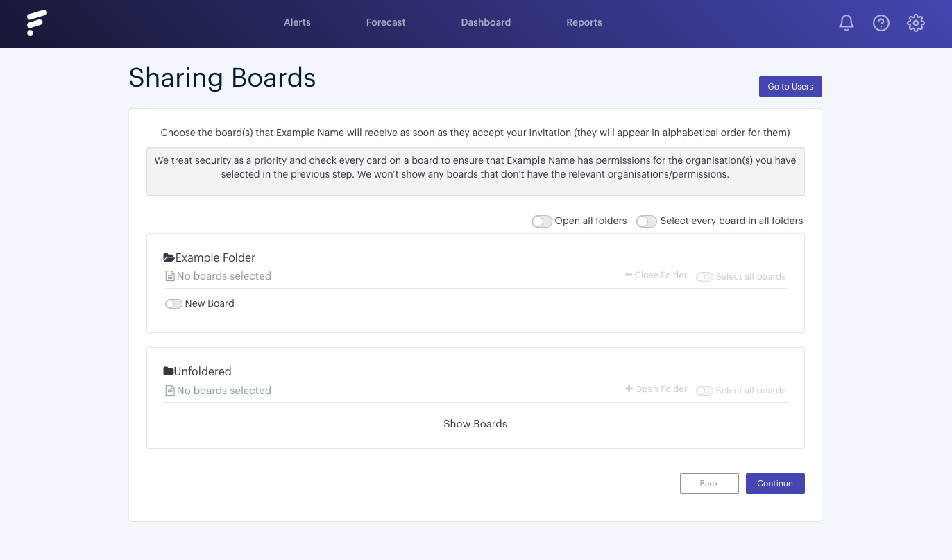This screenshot has width=952, height=560.
Task: Click the New Board label text
Action: [210, 303]
